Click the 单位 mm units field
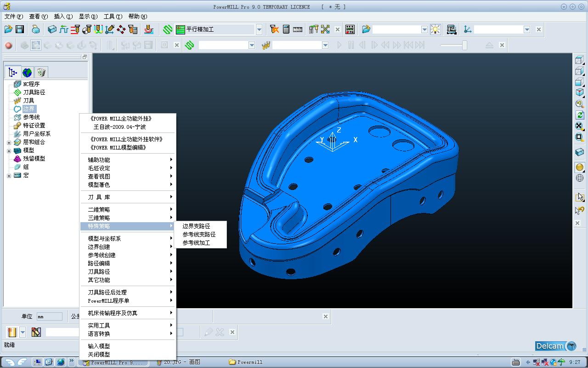 coord(49,316)
